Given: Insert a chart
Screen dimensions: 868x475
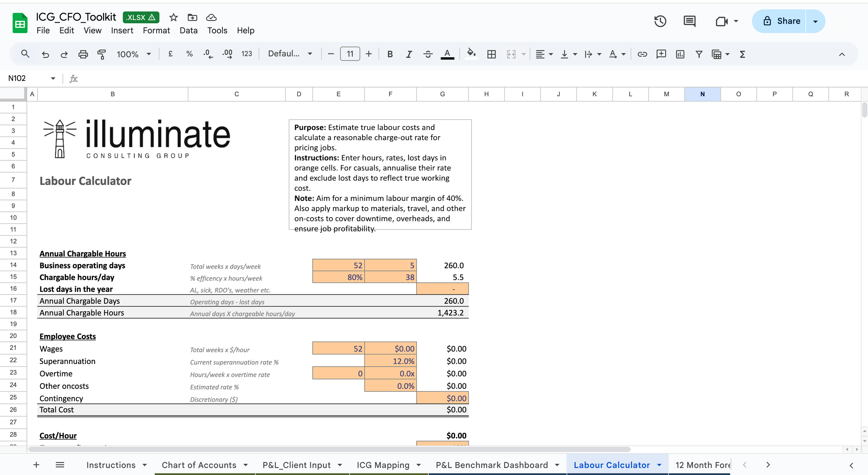Looking at the screenshot, I should (x=680, y=54).
